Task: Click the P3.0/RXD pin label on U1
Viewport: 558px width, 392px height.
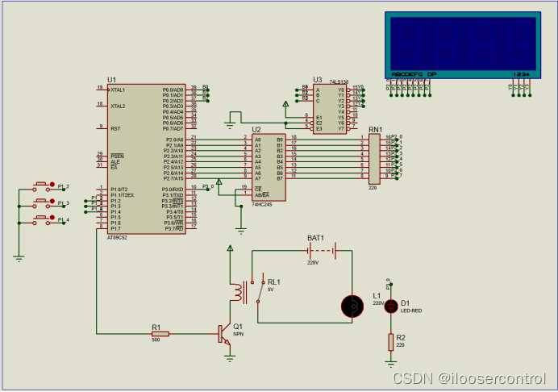Action: pyautogui.click(x=173, y=190)
